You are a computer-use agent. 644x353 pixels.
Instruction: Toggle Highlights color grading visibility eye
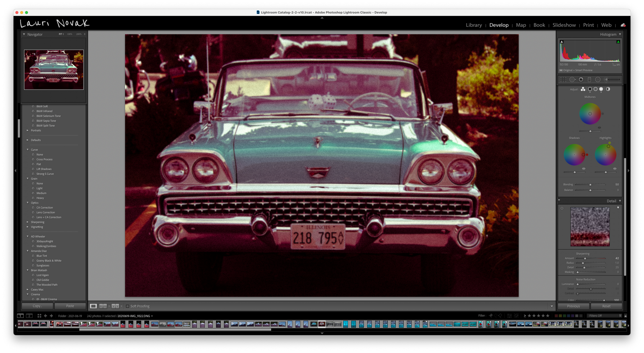pyautogui.click(x=615, y=169)
